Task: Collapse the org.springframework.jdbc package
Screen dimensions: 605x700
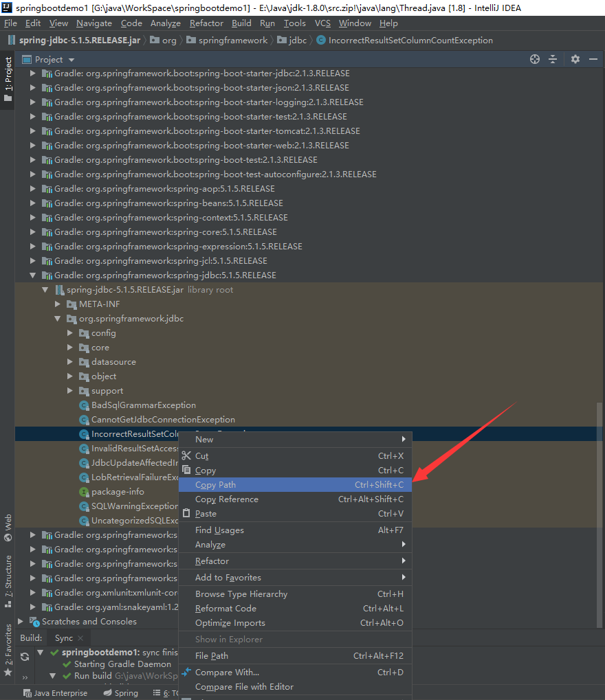Action: point(58,319)
